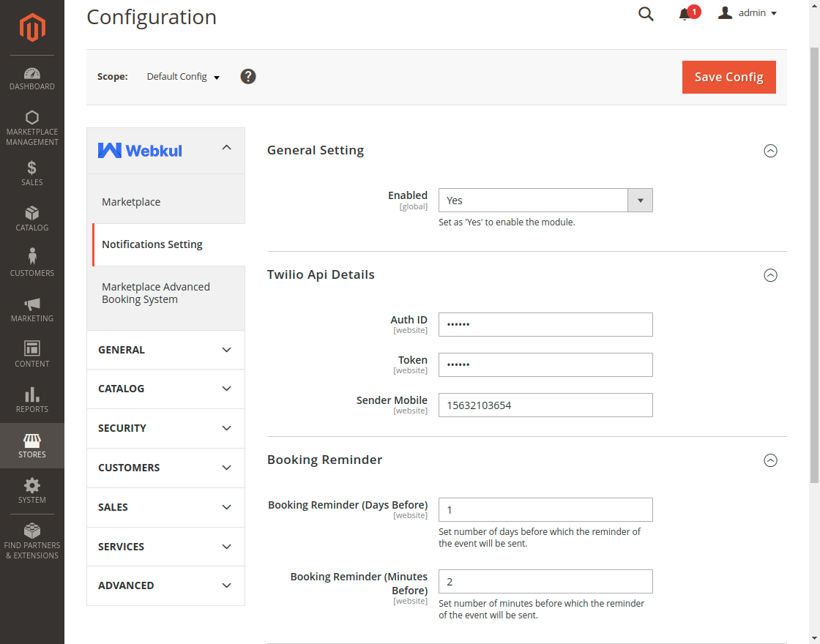The height and width of the screenshot is (644, 820).
Task: Collapse the General Setting section
Action: click(x=770, y=151)
